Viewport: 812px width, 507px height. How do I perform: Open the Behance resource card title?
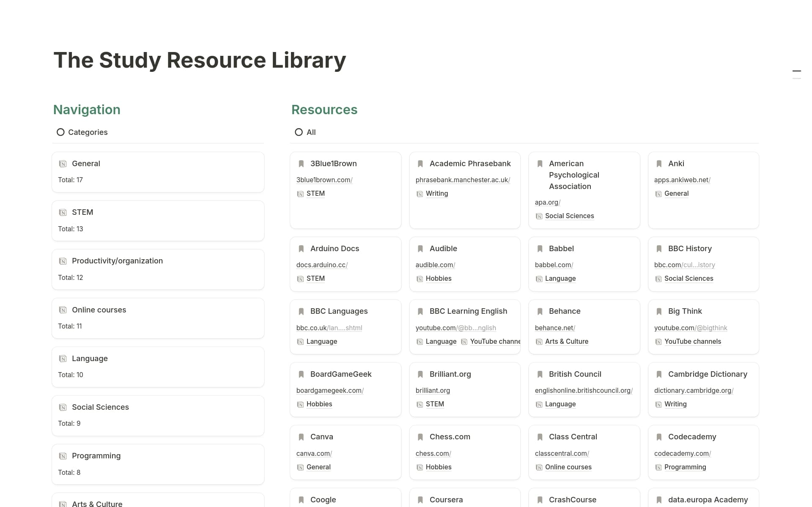tap(565, 311)
